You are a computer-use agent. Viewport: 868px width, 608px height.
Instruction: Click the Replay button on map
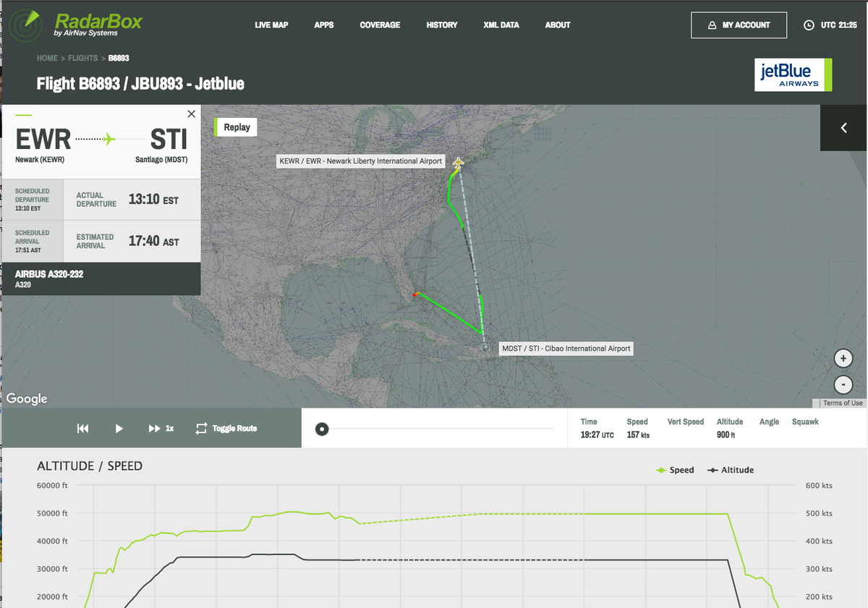tap(236, 127)
